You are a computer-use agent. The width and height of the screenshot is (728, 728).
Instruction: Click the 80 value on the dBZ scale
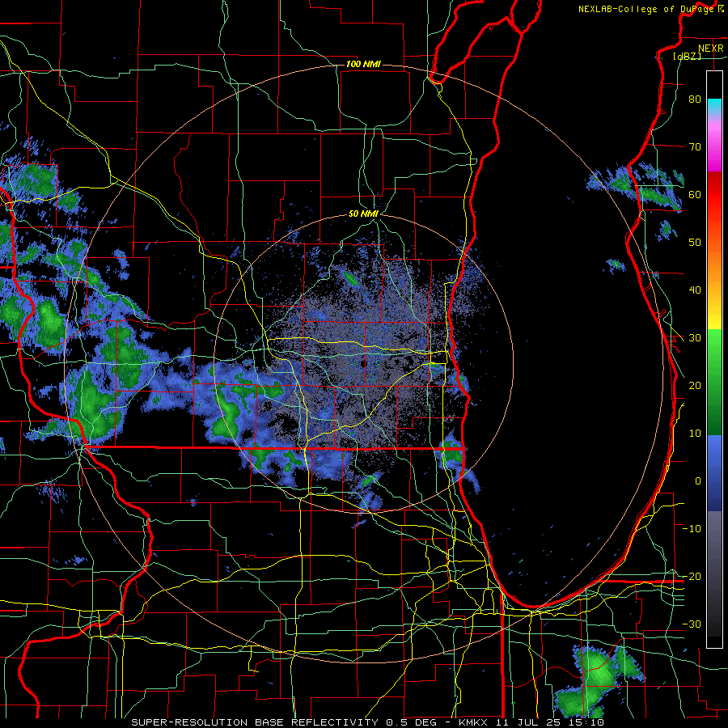[x=695, y=99]
